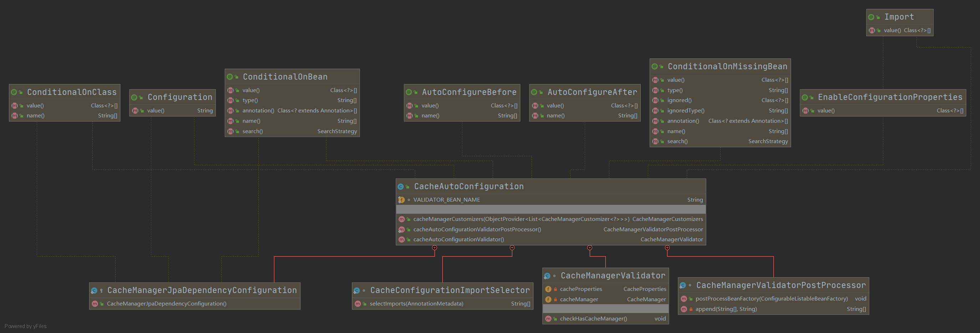This screenshot has width=980, height=333.
Task: Click the class icon beside CacheAutoConfiguration
Action: (x=401, y=186)
